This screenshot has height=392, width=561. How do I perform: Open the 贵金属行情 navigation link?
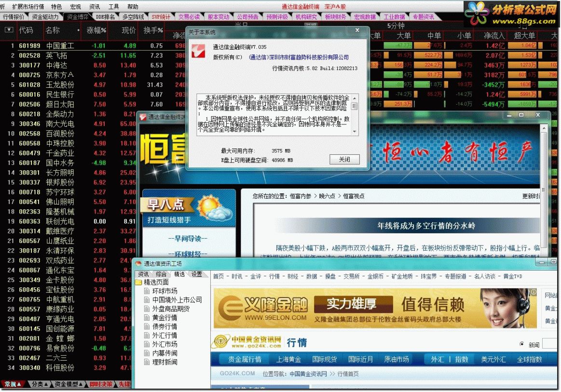[x=245, y=359]
